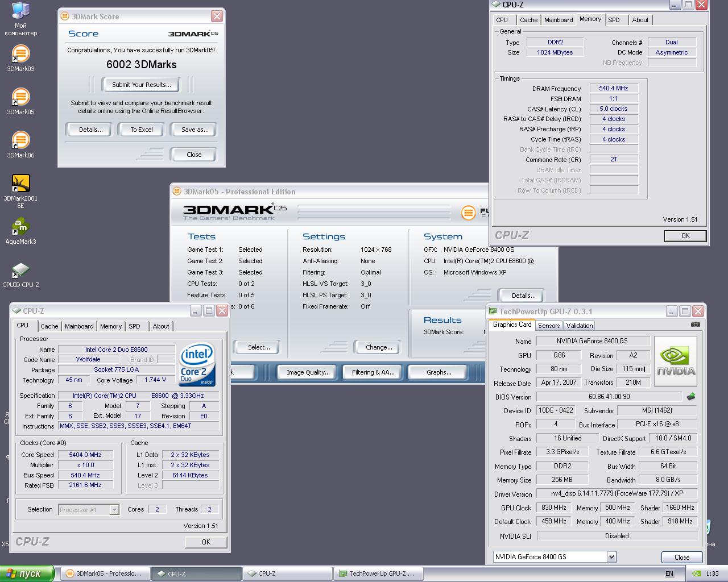Click the Intel Core 2 Duo logo
Screen dimensions: 728x582
click(197, 364)
